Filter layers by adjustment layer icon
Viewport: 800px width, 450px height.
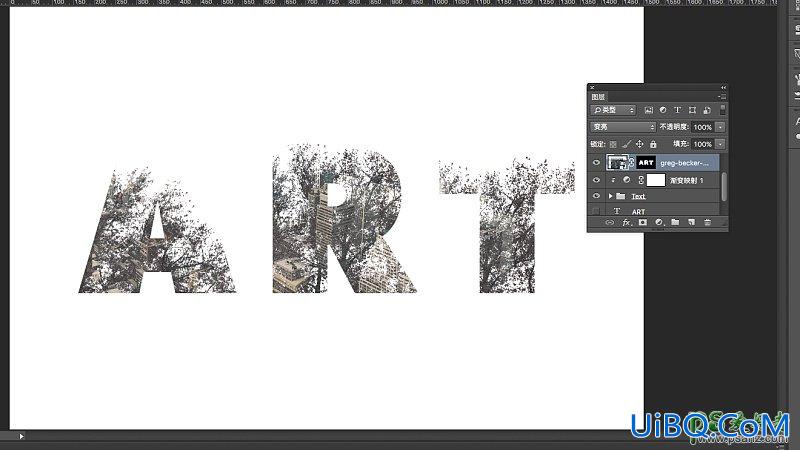click(663, 110)
